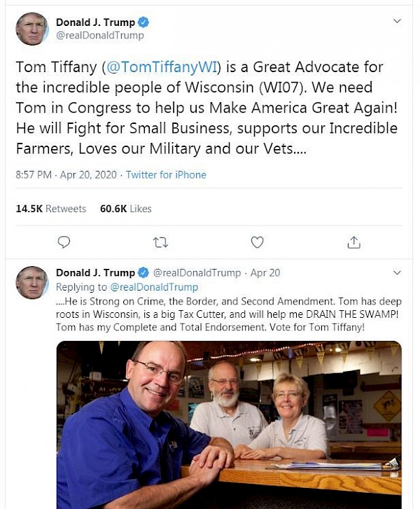Click the verified badge on the main tweet

[143, 22]
